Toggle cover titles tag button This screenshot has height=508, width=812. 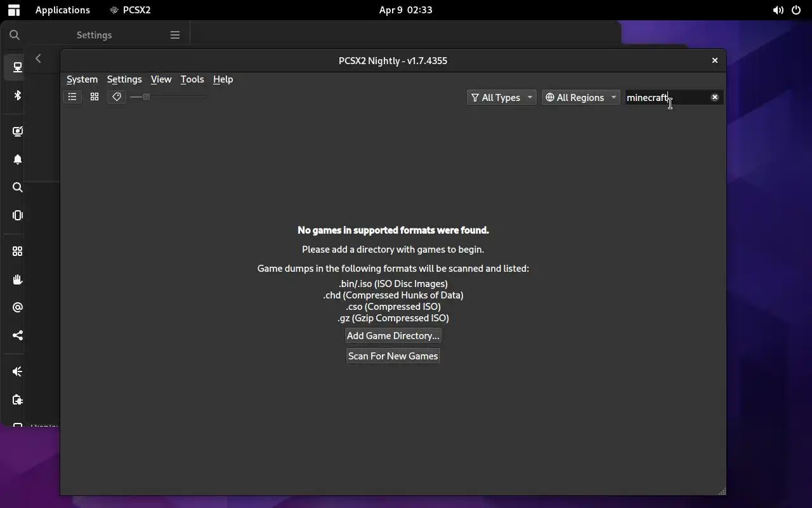[117, 97]
